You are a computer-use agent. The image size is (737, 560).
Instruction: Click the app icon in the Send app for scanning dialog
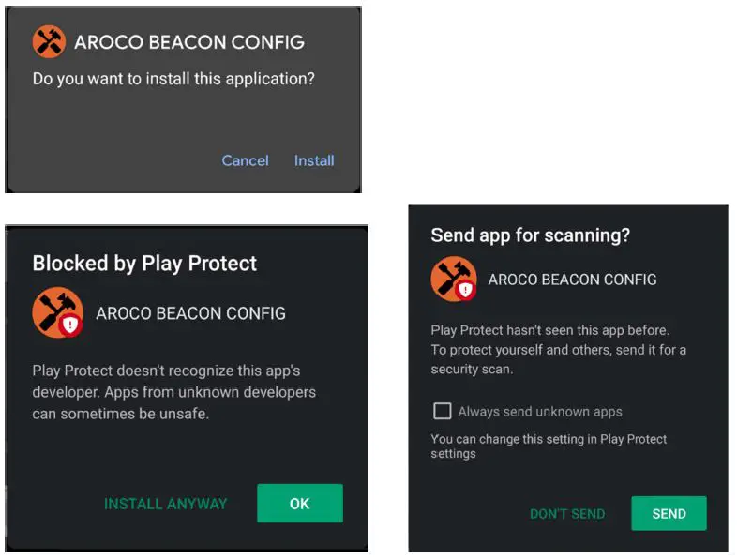click(451, 277)
